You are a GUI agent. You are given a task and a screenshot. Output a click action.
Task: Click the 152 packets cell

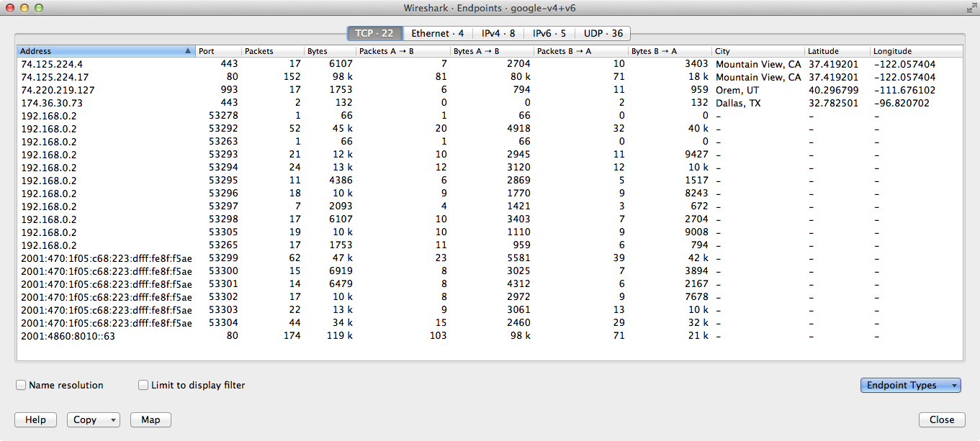[x=292, y=77]
